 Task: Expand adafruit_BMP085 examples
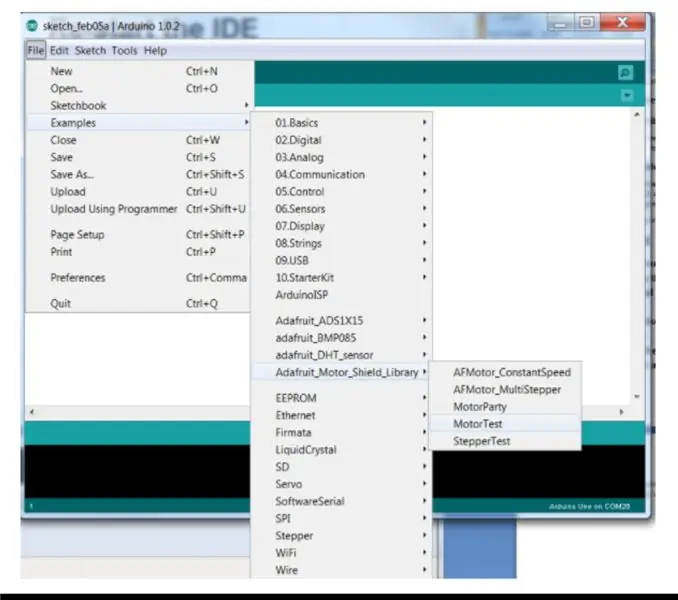342,338
